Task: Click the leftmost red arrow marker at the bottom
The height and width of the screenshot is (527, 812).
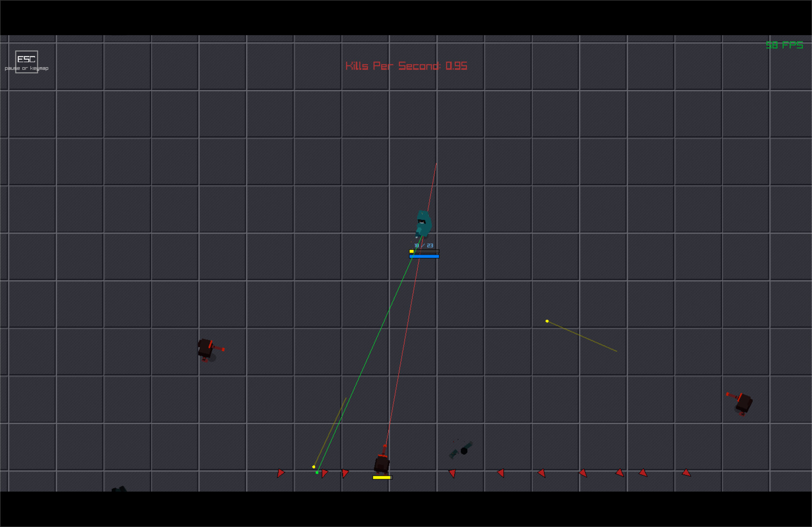Action: [x=281, y=473]
